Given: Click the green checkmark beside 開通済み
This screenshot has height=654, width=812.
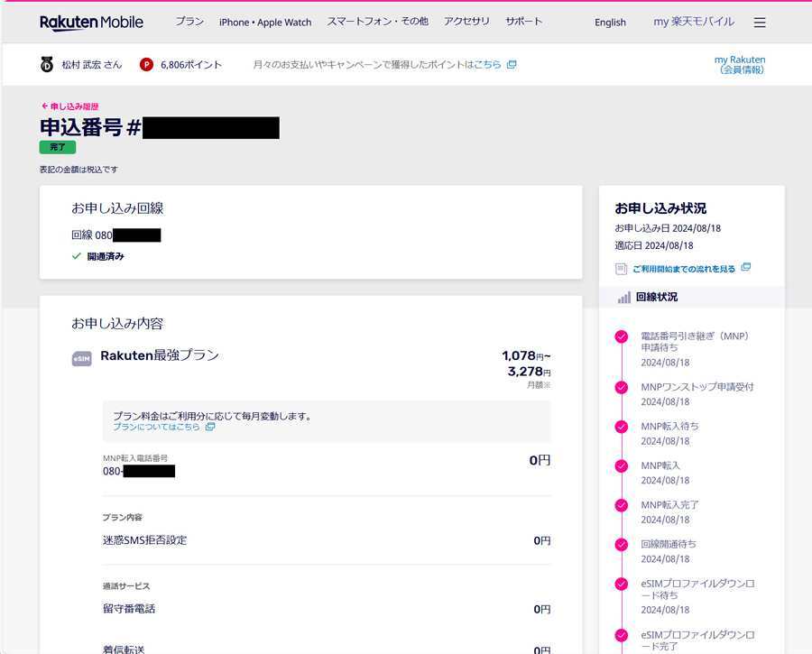Looking at the screenshot, I should 77,256.
